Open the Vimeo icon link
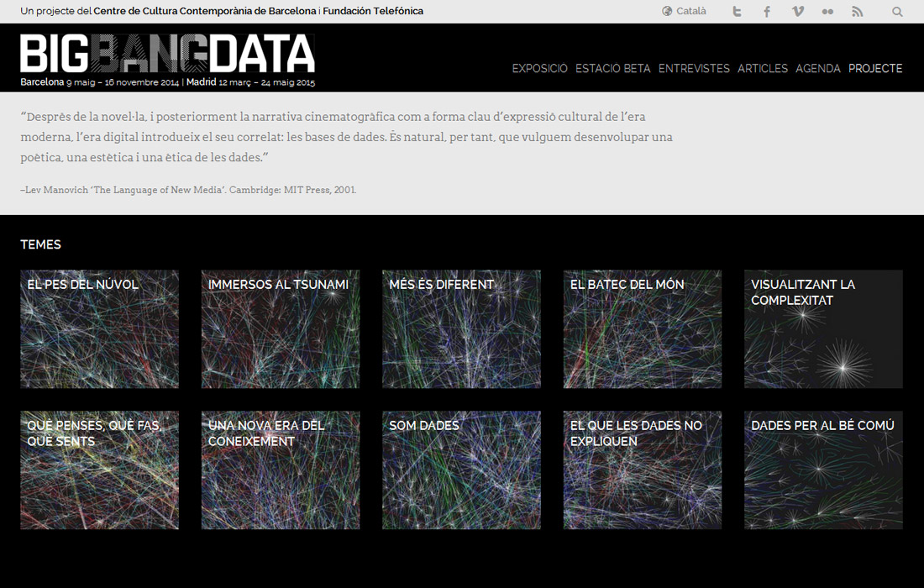The image size is (924, 588). click(797, 11)
